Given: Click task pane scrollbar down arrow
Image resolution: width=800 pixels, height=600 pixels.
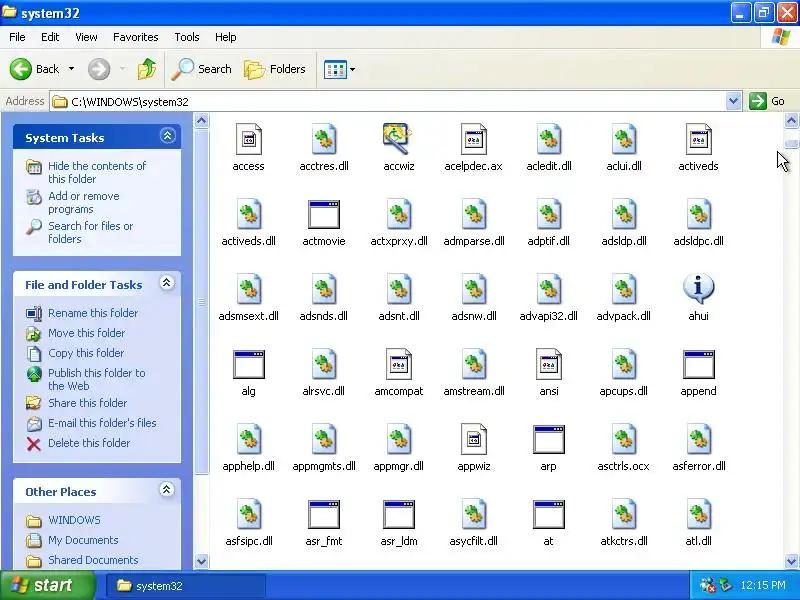Looking at the screenshot, I should pos(202,561).
